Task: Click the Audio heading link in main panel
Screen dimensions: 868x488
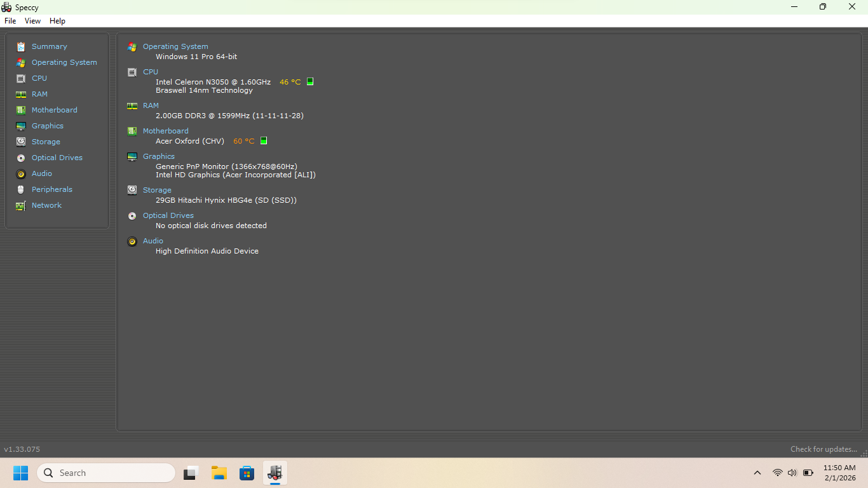Action: pos(153,241)
